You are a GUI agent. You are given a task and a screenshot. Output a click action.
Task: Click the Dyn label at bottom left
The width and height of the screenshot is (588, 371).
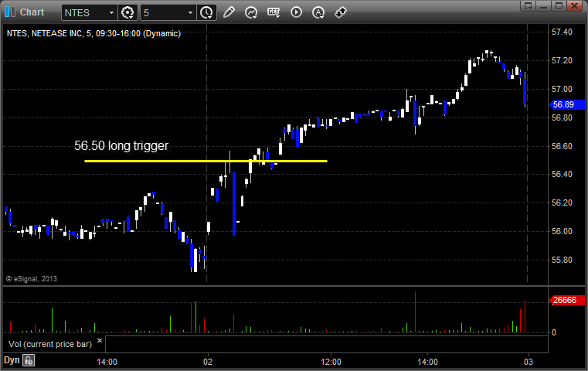coord(12,360)
